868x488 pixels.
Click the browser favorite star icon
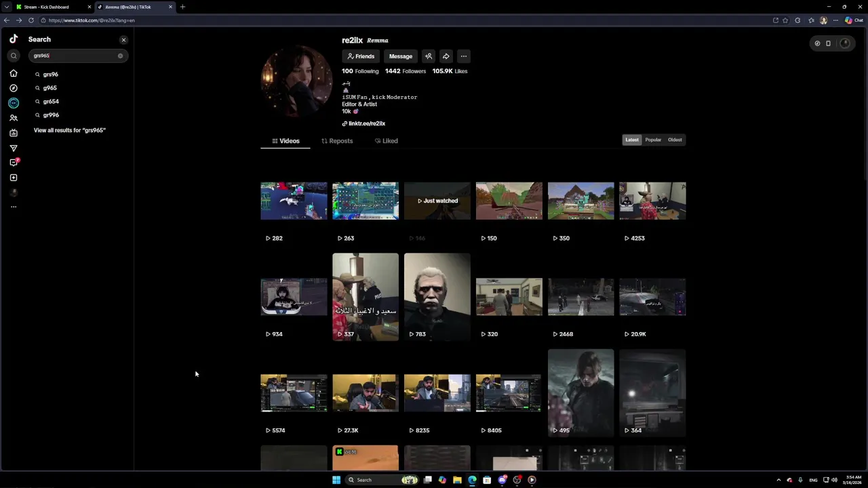785,20
